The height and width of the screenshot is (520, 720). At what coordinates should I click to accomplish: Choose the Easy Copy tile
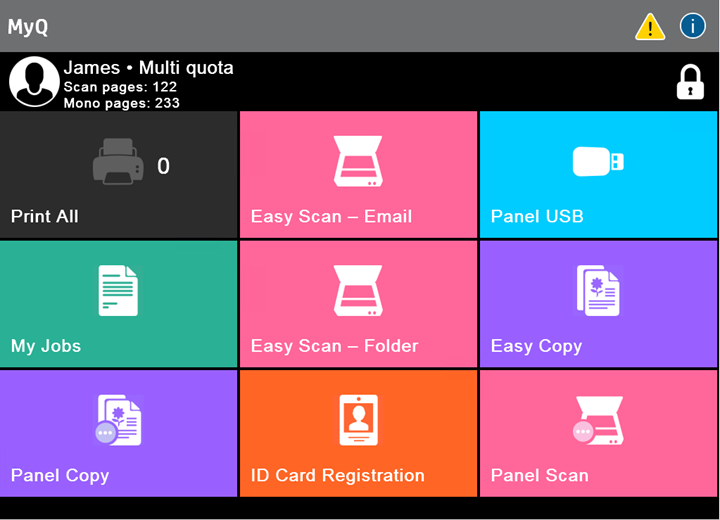pyautogui.click(x=598, y=304)
